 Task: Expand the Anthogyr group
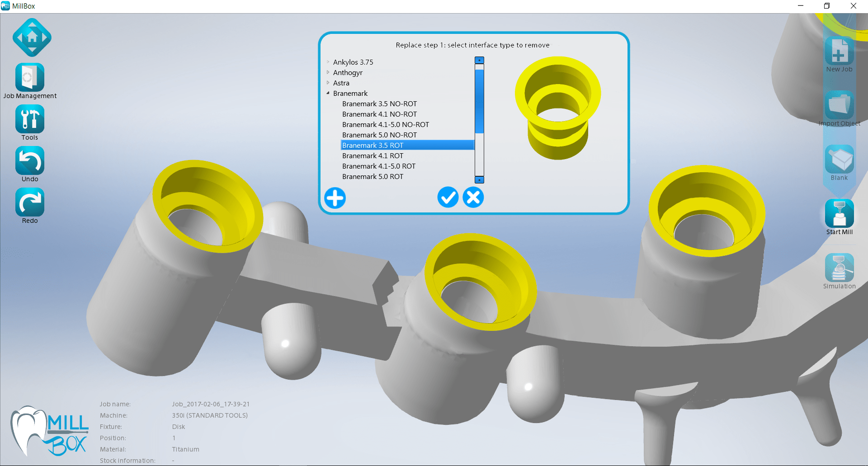pyautogui.click(x=328, y=72)
